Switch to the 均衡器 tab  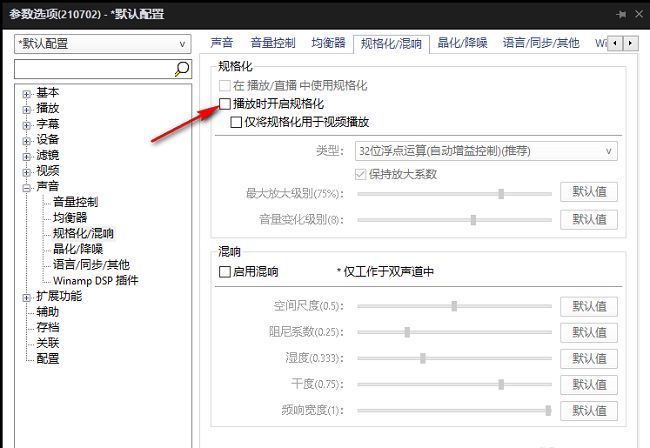[327, 44]
